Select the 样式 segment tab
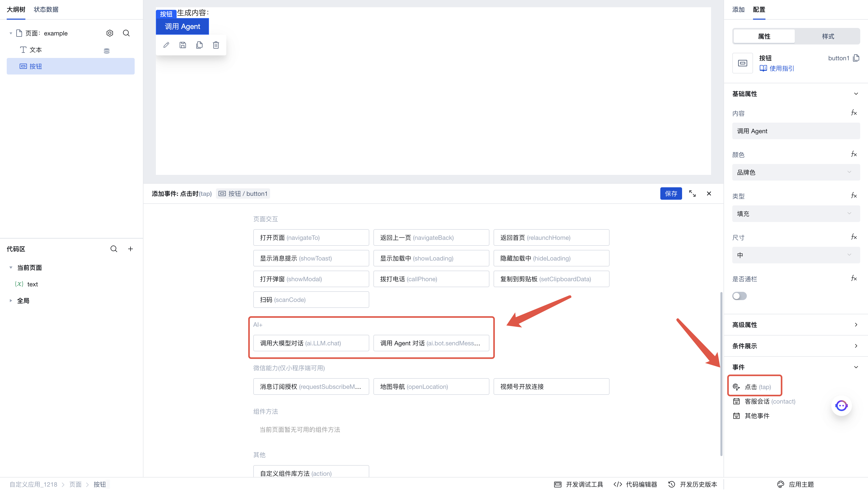Image resolution: width=868 pixels, height=491 pixels. pos(828,36)
